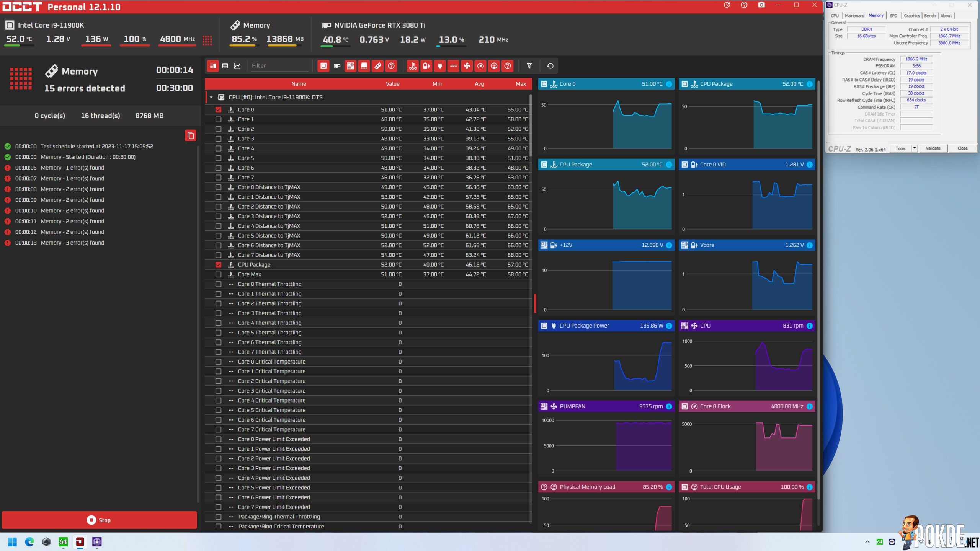The image size is (980, 551).
Task: Show info for the Vcore graph
Action: [809, 245]
